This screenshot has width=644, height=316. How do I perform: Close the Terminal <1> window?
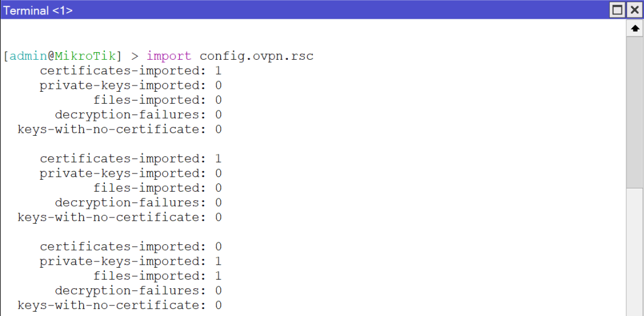tap(634, 10)
